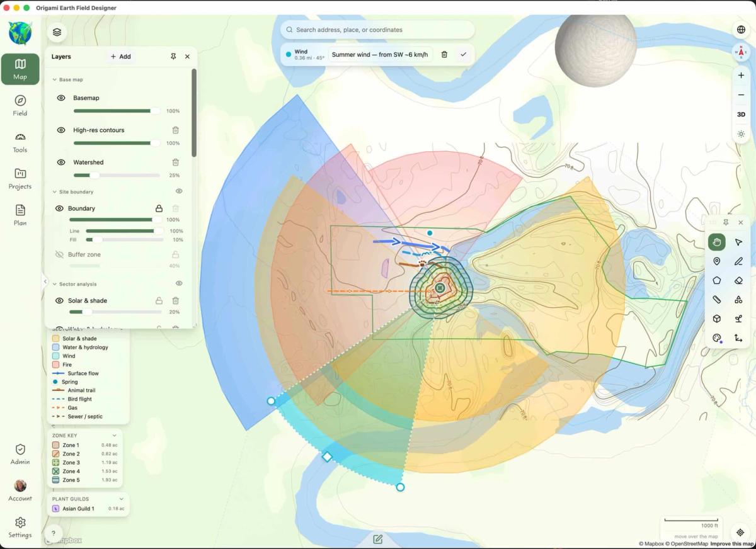Delete the Solar & shade layer
Screen dimensions: 756x549
point(176,301)
